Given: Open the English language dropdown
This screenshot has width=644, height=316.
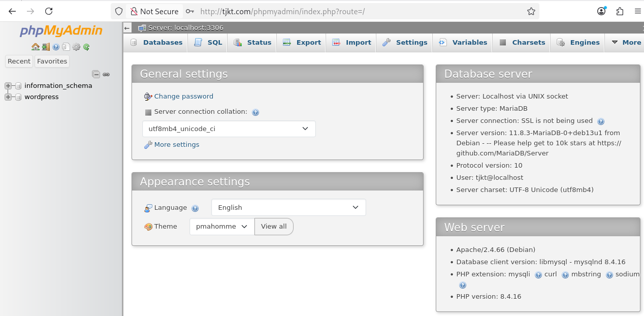Looking at the screenshot, I should [x=288, y=208].
